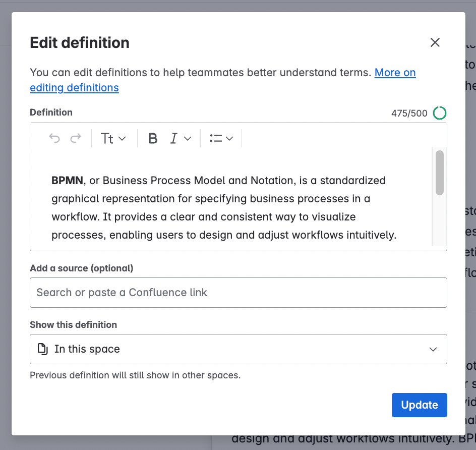
Task: Click the Search or paste a Confluence link field
Action: (239, 293)
